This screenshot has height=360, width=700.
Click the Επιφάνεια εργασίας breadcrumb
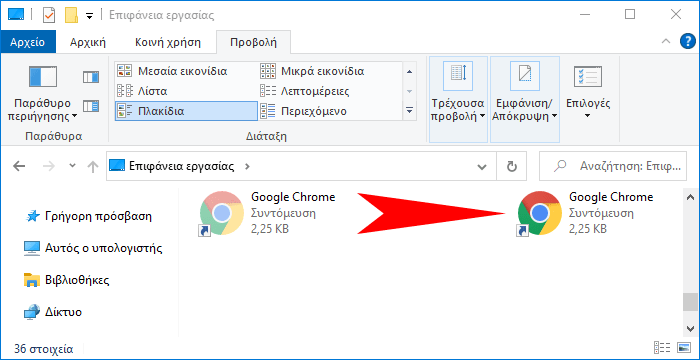[181, 167]
